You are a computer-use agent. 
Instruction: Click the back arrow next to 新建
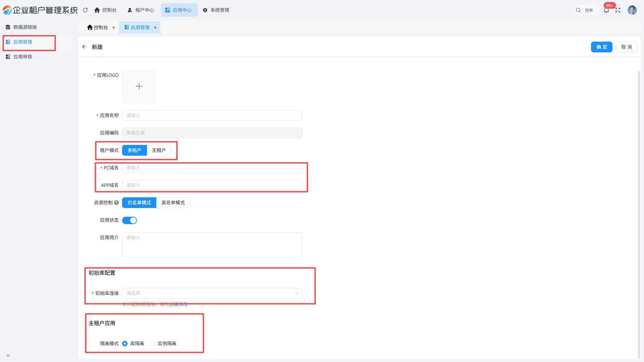point(84,47)
